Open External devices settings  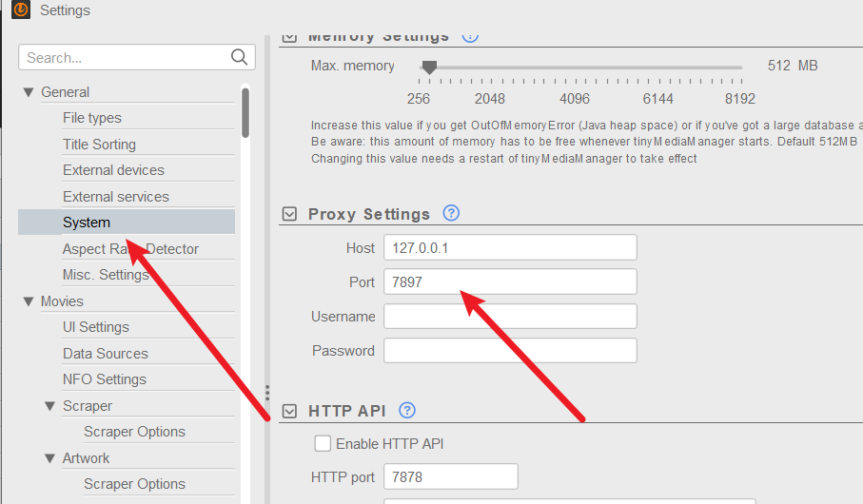(x=113, y=170)
